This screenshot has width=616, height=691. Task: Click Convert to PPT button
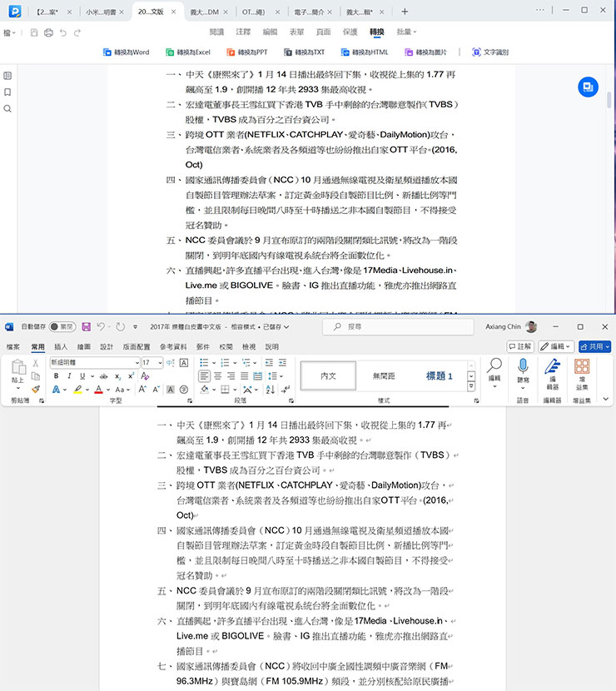(x=246, y=52)
